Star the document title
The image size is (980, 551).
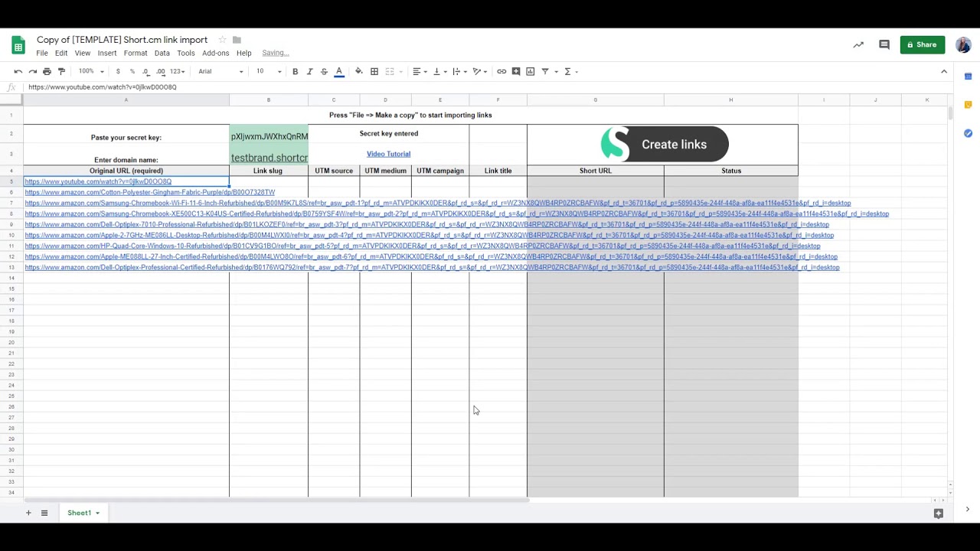coord(222,40)
